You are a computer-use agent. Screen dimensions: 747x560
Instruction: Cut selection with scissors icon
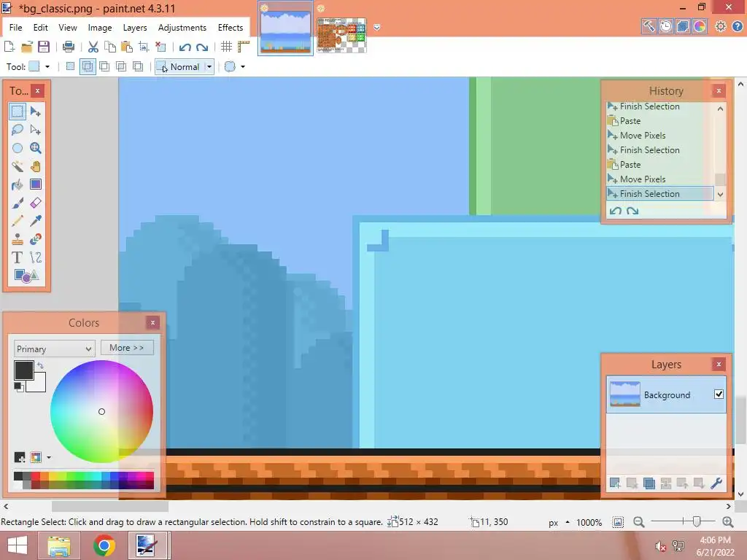click(x=93, y=47)
